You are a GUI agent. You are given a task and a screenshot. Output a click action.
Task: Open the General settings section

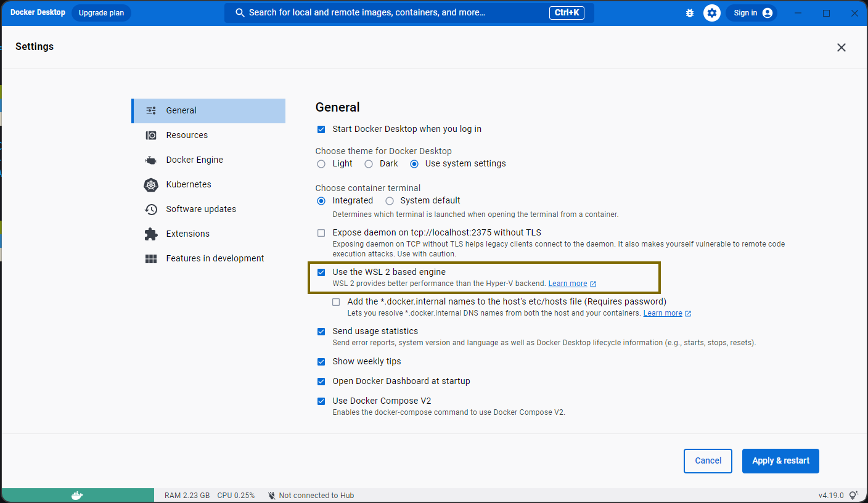tap(208, 111)
